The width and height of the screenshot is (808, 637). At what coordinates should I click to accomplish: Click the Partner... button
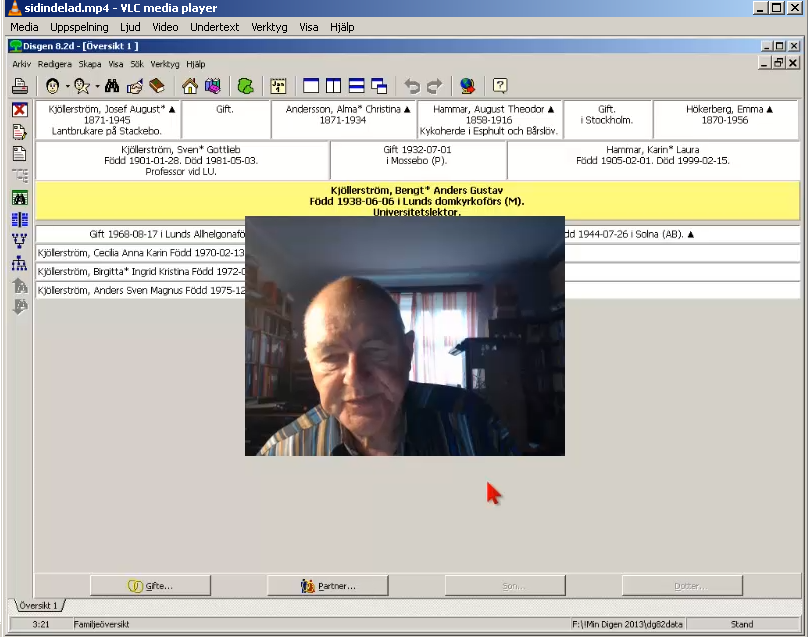[327, 586]
